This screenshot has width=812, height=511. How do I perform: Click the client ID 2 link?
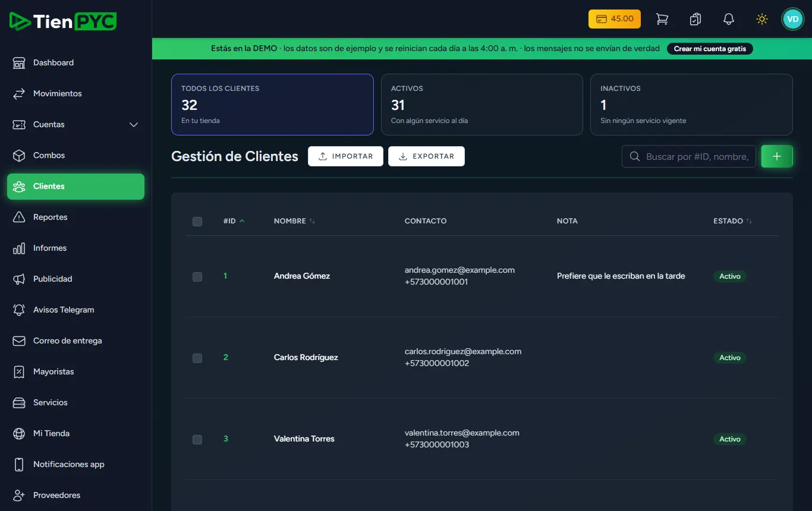(x=226, y=357)
